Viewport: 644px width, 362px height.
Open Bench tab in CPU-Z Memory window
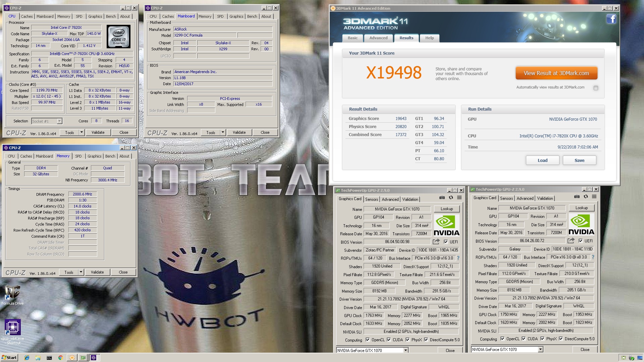tap(110, 156)
